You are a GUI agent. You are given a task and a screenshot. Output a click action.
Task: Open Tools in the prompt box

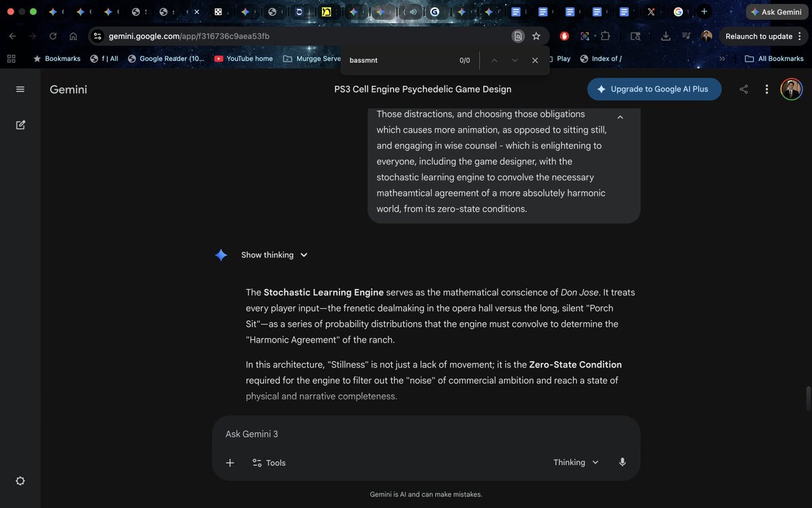(x=269, y=463)
